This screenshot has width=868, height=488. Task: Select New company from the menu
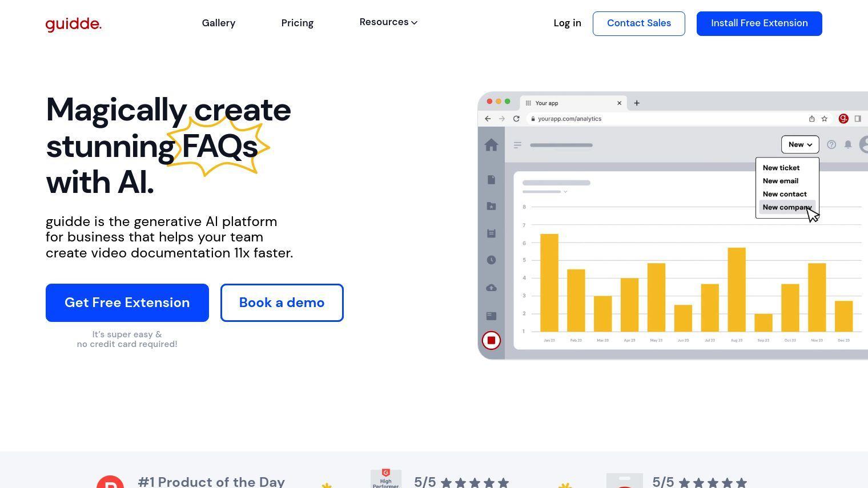pyautogui.click(x=787, y=207)
